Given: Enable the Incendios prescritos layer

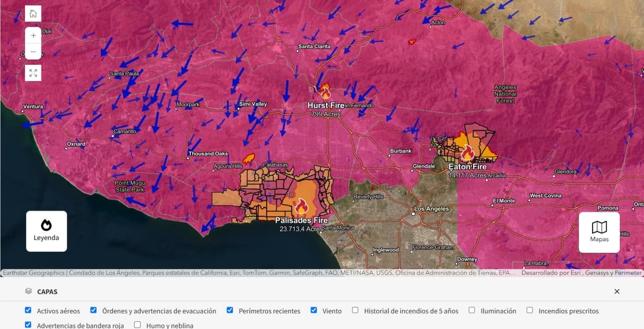Looking at the screenshot, I should pos(529,310).
